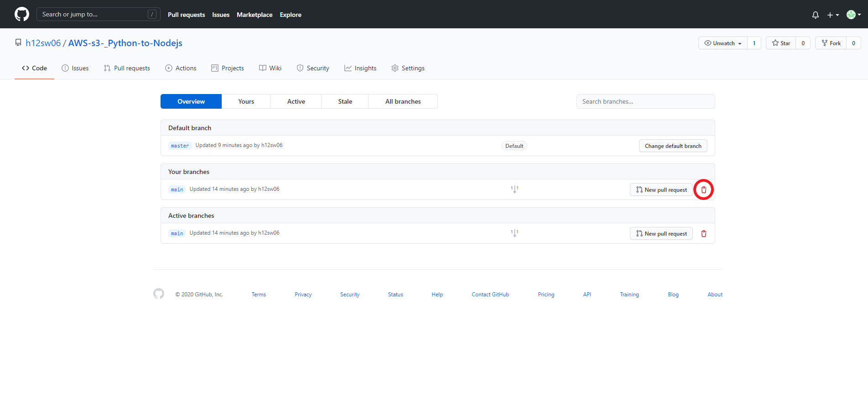Open main branch under Your branches
The height and width of the screenshot is (405, 868).
pyautogui.click(x=177, y=189)
